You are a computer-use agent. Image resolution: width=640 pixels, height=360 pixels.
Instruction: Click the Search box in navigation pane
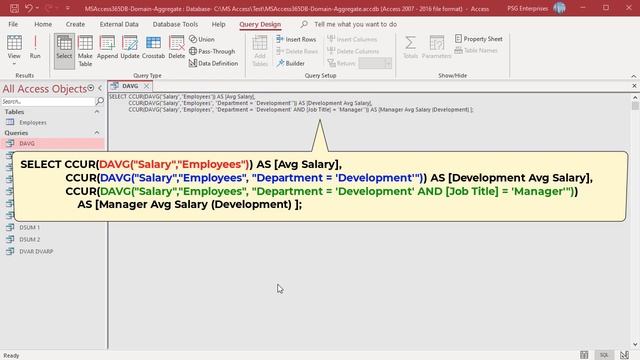tap(48, 101)
